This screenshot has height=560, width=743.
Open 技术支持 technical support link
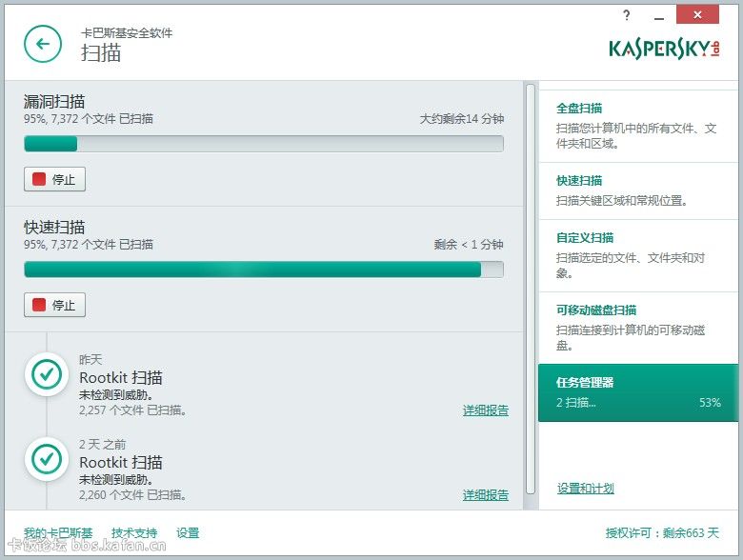tap(134, 533)
